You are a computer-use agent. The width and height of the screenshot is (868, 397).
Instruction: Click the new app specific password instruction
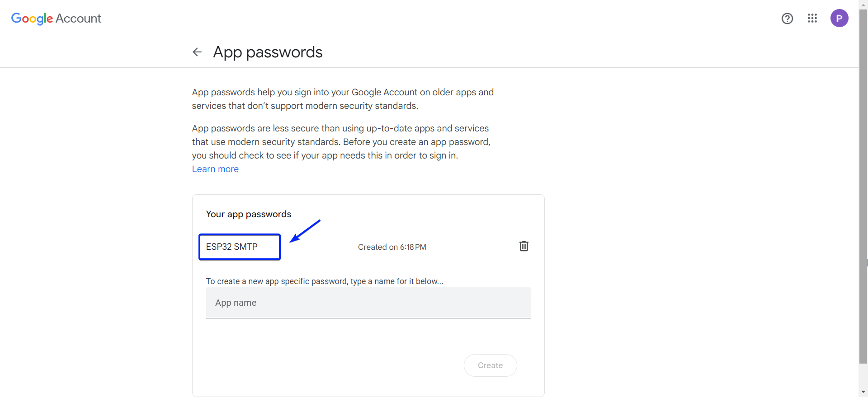tap(325, 281)
